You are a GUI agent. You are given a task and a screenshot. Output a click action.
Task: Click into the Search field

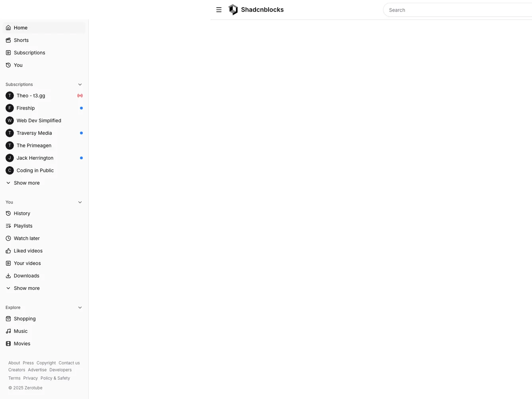point(458,10)
